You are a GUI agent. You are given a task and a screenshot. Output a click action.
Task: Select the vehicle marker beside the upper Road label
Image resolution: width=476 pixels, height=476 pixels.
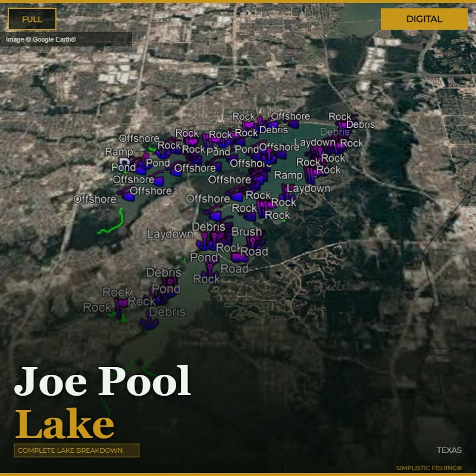[x=240, y=258]
